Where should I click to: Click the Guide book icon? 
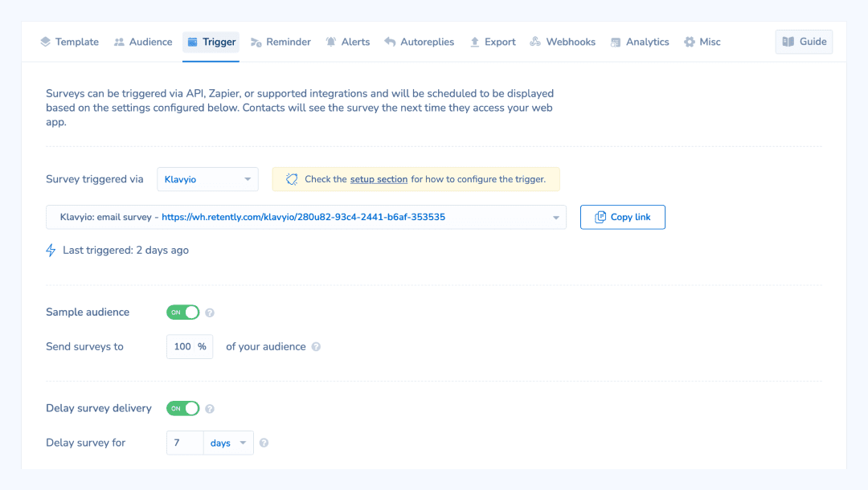point(788,42)
